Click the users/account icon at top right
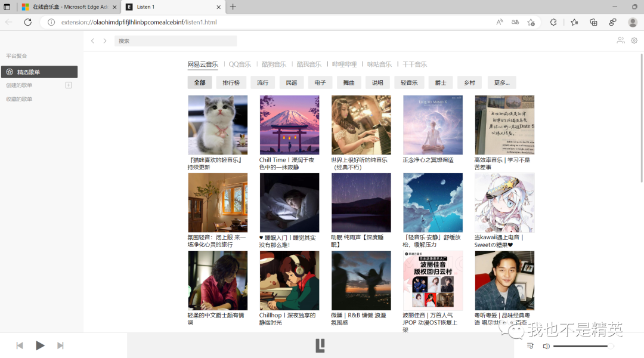Screen dimensions: 644x358 pyautogui.click(x=620, y=40)
